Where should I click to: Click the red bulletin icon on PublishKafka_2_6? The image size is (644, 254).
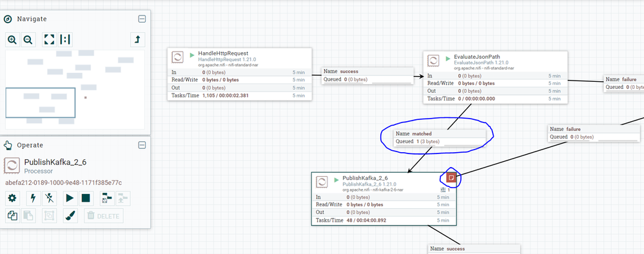coord(451,177)
